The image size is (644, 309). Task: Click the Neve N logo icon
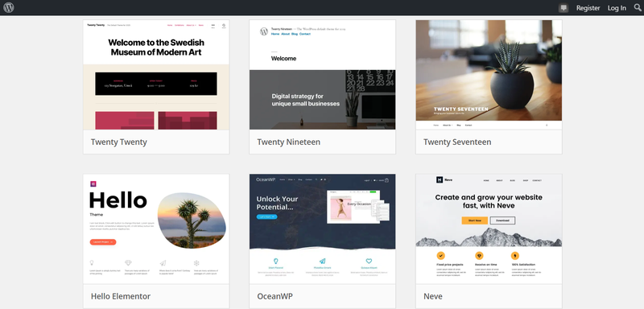pos(440,179)
